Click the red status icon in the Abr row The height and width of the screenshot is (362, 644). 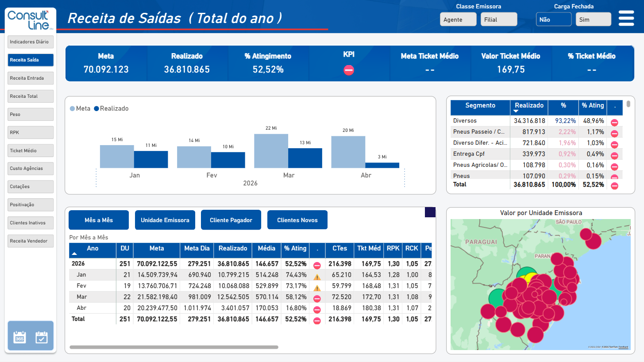317,310
